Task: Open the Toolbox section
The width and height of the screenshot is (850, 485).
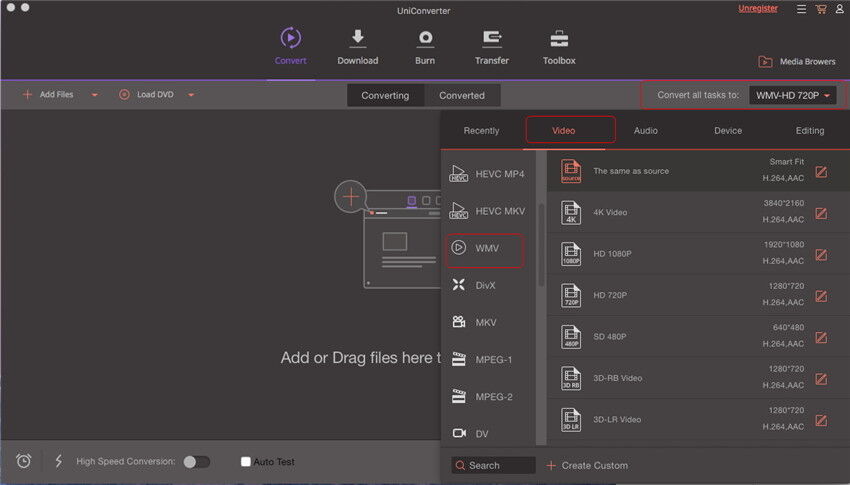Action: point(559,47)
